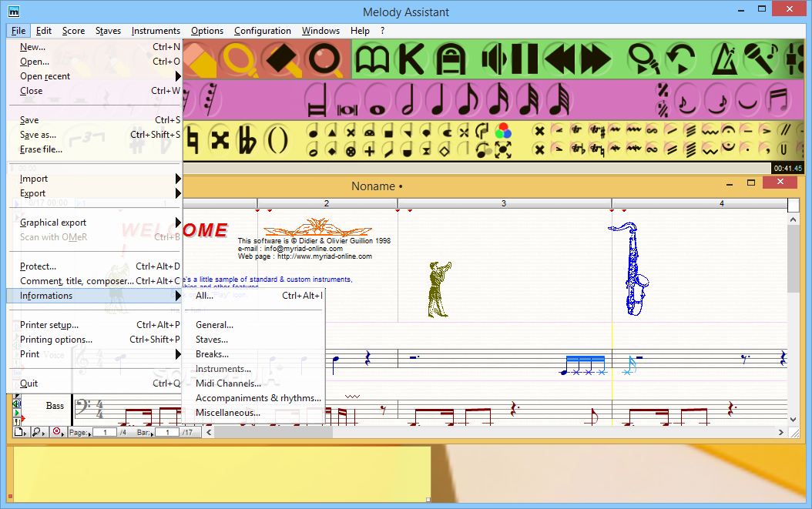Select the whole note duration

(x=377, y=99)
